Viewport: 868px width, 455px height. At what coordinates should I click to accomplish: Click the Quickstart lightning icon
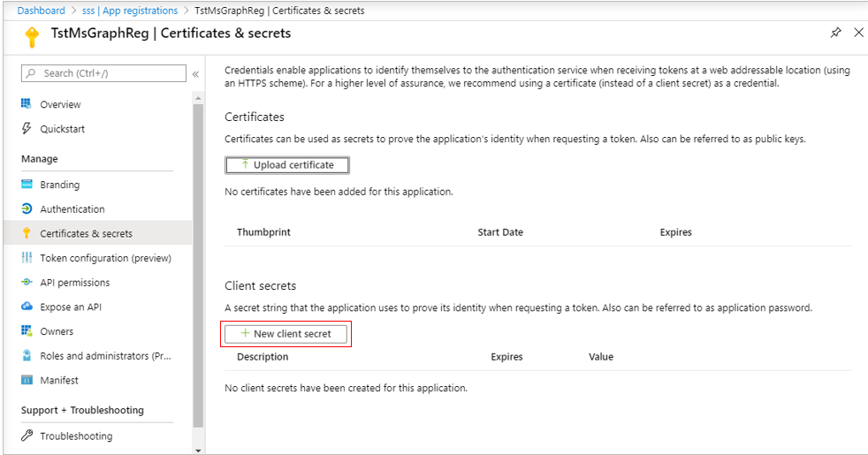26,128
